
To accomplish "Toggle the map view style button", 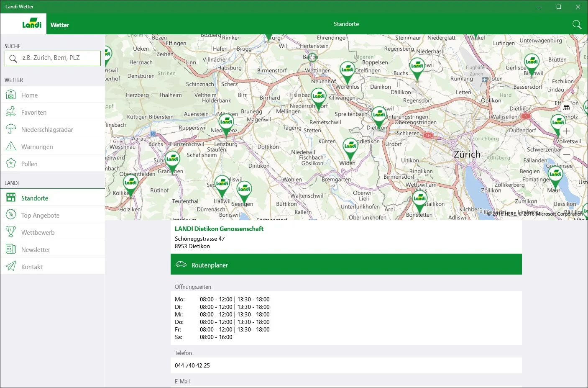I will [x=567, y=108].
